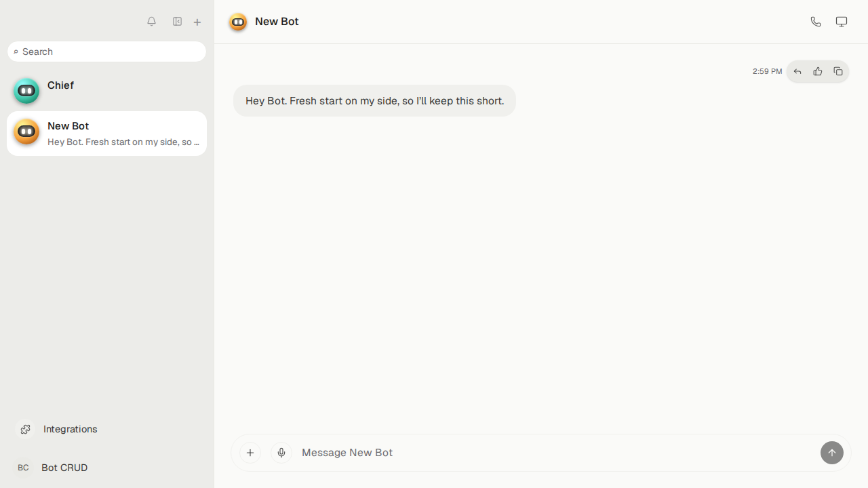Click into the Search box
Screen dimensions: 868x488
click(x=106, y=52)
